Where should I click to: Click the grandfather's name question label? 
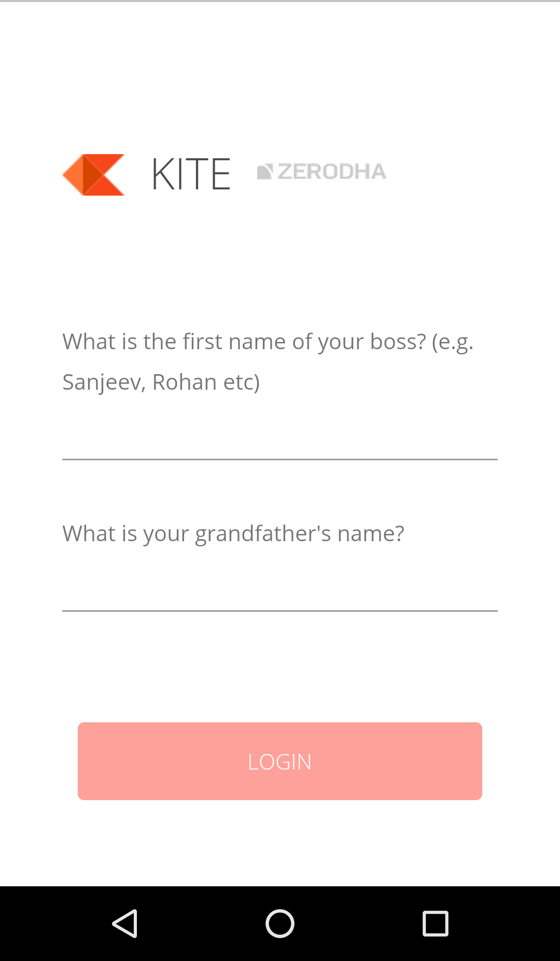[x=233, y=534]
